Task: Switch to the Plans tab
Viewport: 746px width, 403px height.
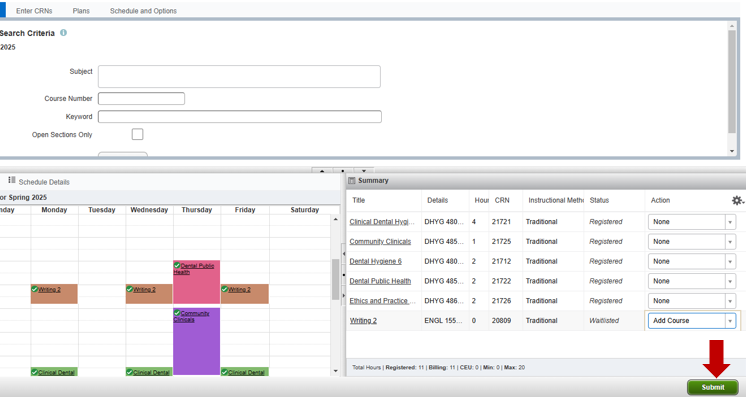Action: point(81,11)
